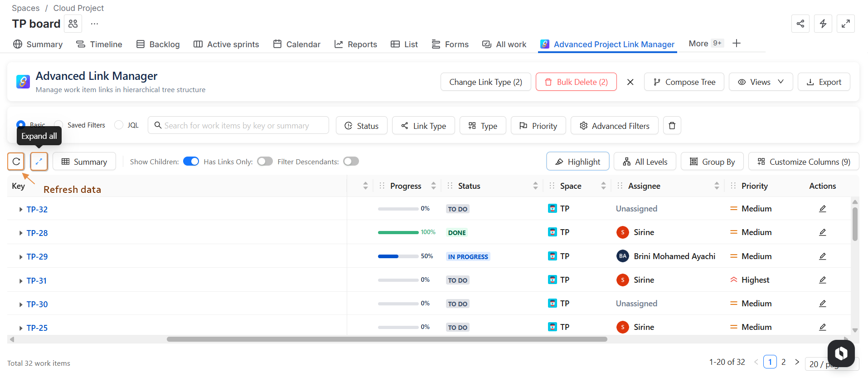Open the lightning bolt automation icon

click(823, 24)
